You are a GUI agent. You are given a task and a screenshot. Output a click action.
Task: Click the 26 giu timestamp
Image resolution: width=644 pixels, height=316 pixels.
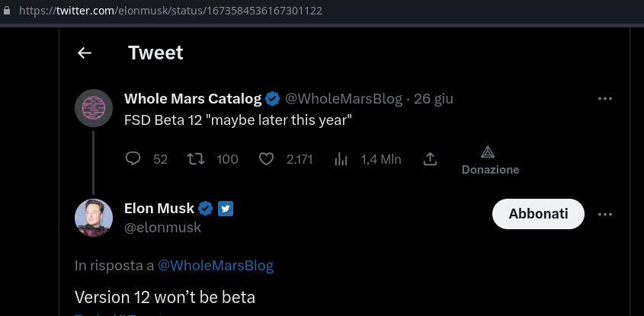[434, 99]
